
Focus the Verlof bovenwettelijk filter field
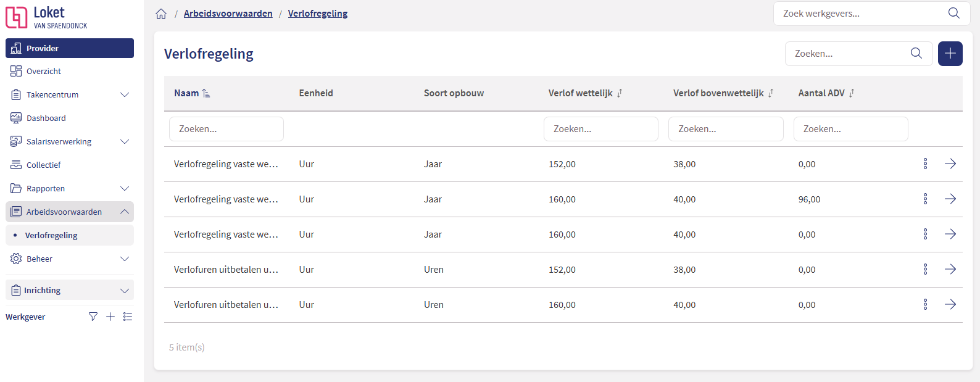tap(726, 129)
